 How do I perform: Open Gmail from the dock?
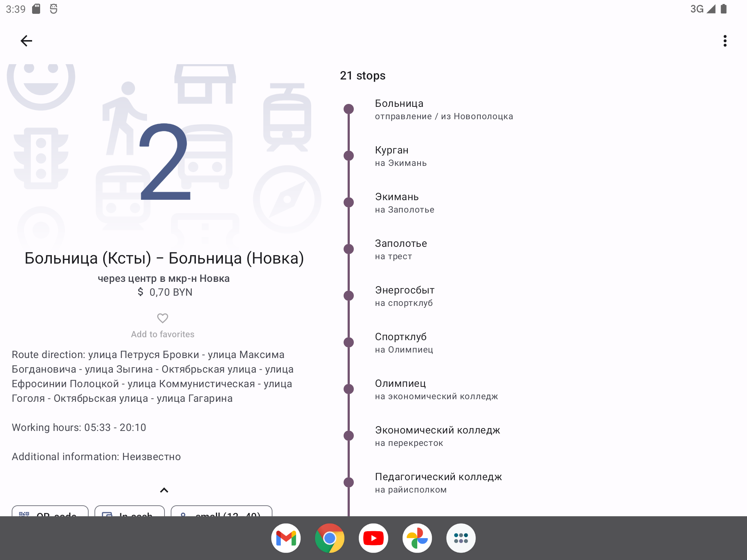pyautogui.click(x=286, y=538)
